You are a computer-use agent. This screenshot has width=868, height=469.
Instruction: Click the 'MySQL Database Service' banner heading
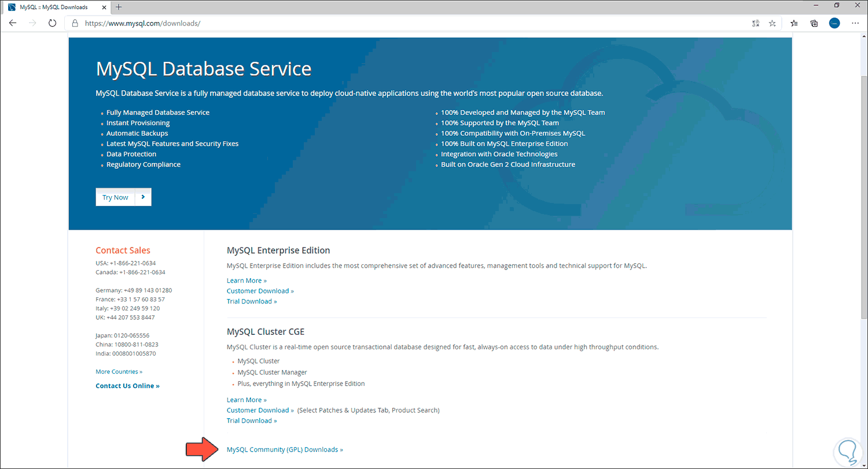(204, 69)
